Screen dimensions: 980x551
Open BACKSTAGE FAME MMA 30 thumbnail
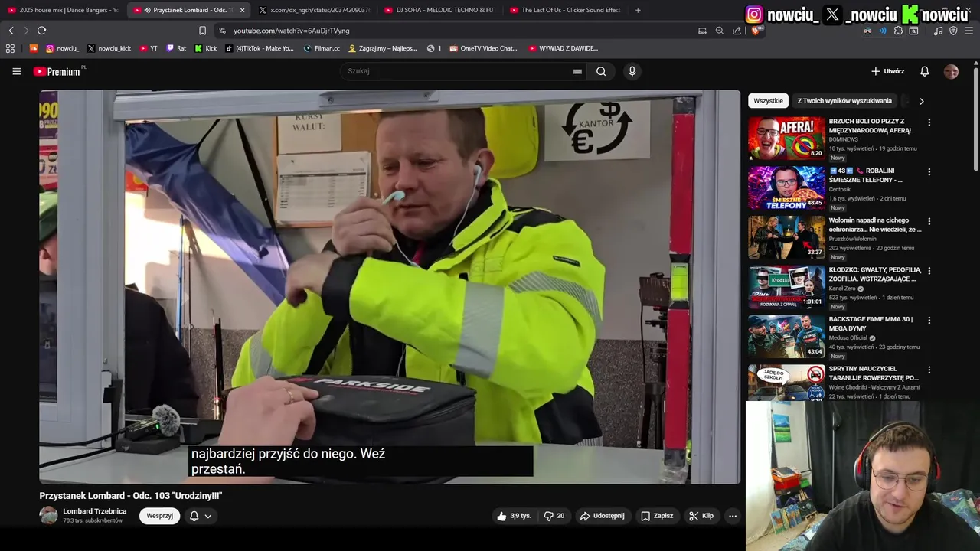pyautogui.click(x=786, y=336)
